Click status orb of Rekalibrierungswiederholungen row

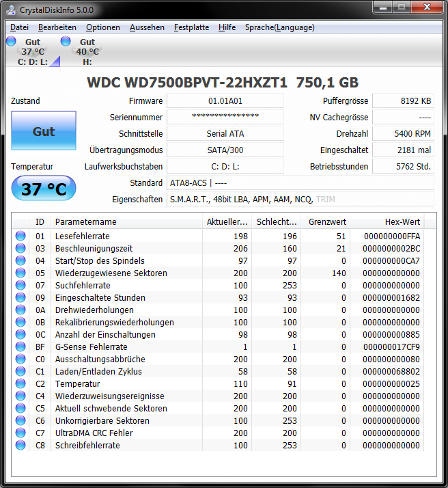tap(20, 322)
